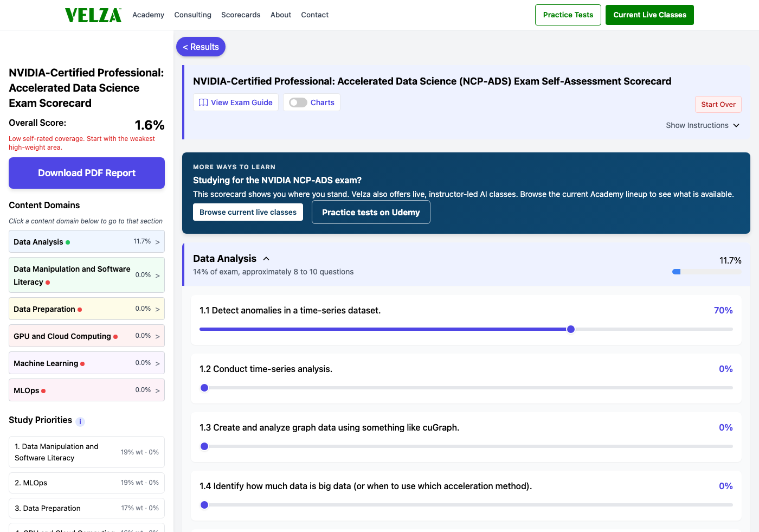759x532 pixels.
Task: Toggle the Charts switch
Action: click(x=298, y=102)
